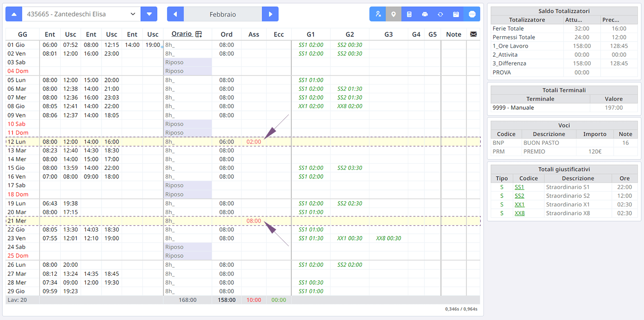Click the Febbraio month label
The width and height of the screenshot is (644, 320).
[223, 14]
